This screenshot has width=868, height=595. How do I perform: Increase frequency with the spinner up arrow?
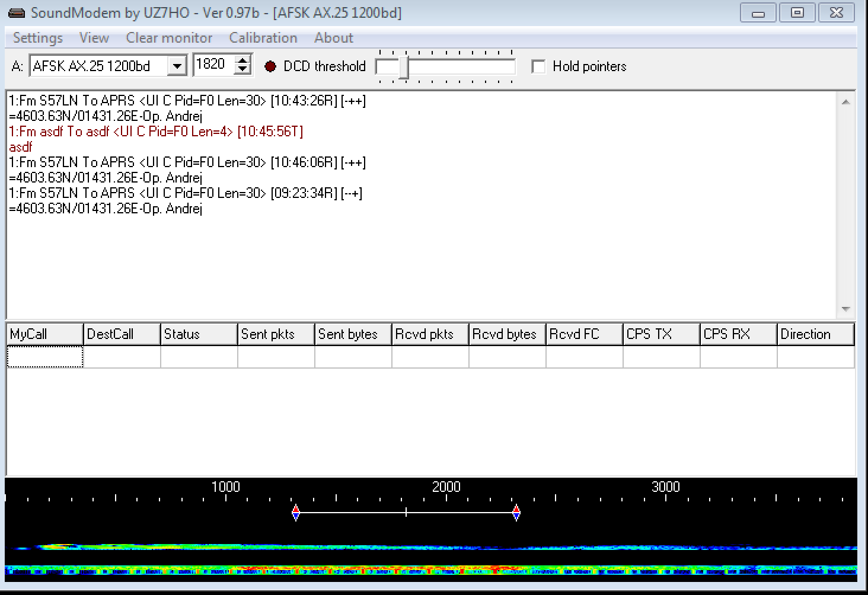coord(242,60)
